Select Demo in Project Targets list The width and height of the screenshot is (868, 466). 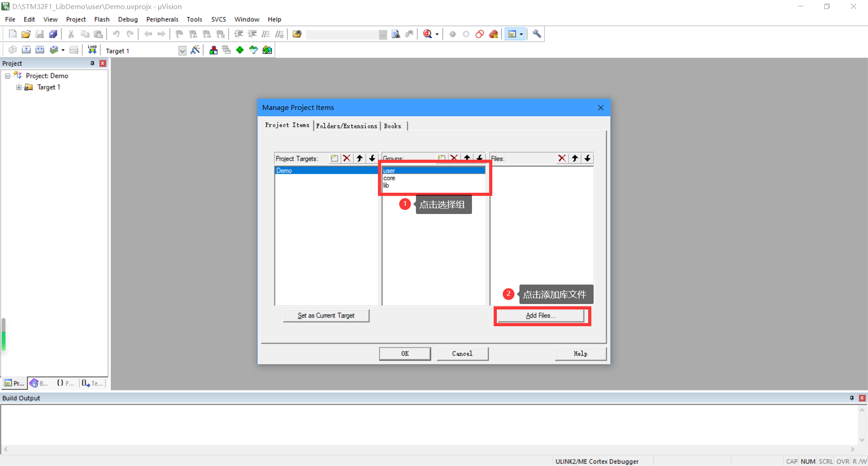click(x=326, y=171)
